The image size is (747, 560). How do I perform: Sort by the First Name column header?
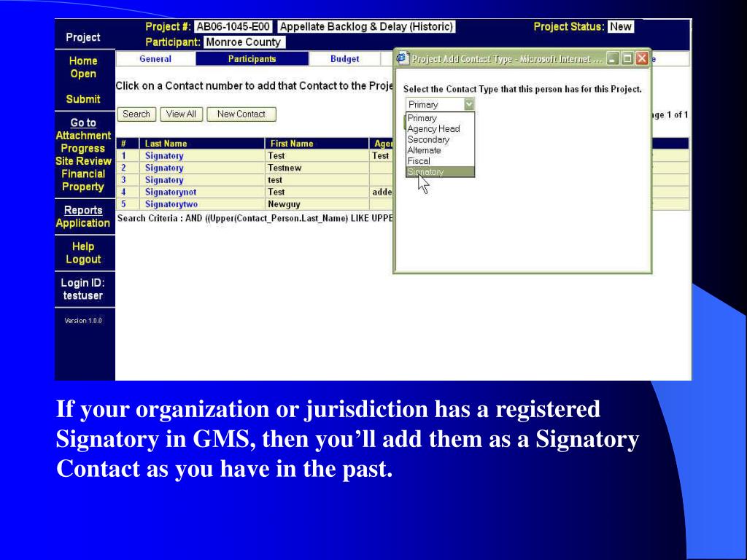tap(292, 144)
